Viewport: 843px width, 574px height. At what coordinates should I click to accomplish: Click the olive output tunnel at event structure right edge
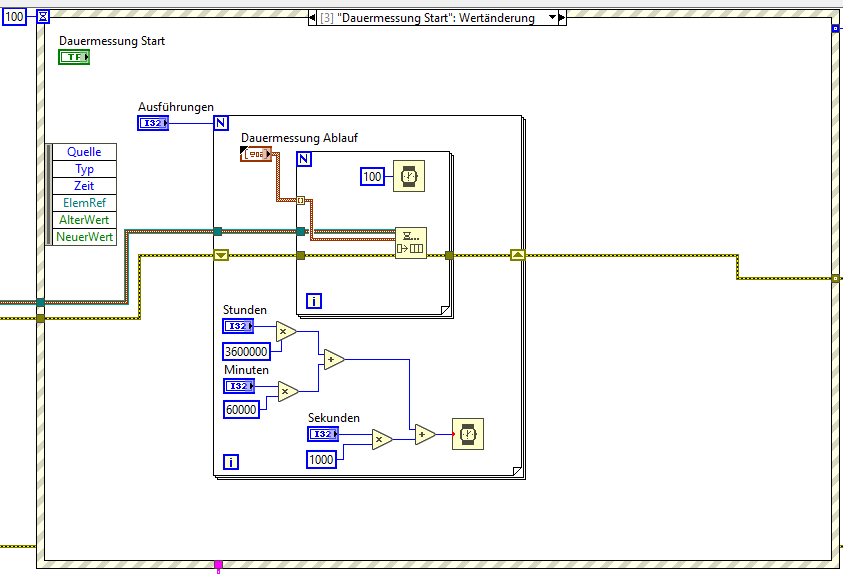coord(835,278)
